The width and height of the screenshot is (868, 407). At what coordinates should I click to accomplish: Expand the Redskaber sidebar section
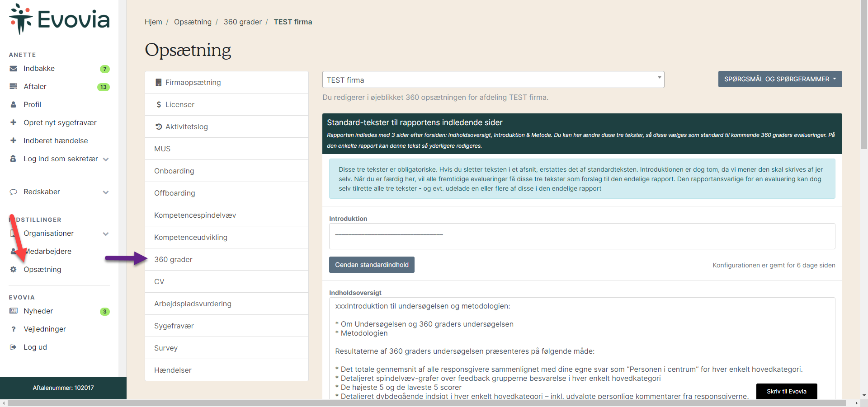[x=105, y=192]
